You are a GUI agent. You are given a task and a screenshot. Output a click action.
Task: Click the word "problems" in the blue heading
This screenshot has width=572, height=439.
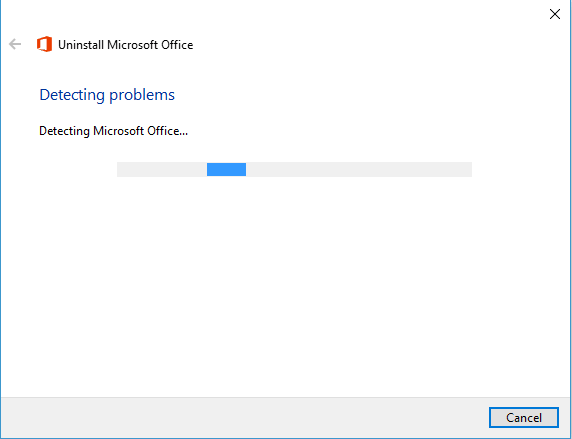tap(142, 96)
